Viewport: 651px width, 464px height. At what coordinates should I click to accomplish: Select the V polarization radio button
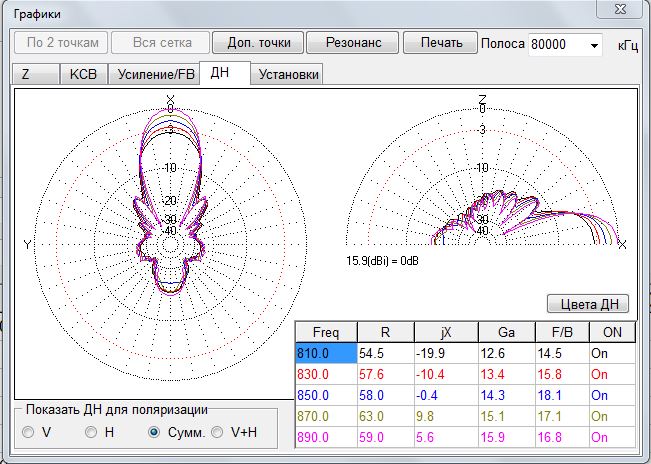pyautogui.click(x=28, y=432)
